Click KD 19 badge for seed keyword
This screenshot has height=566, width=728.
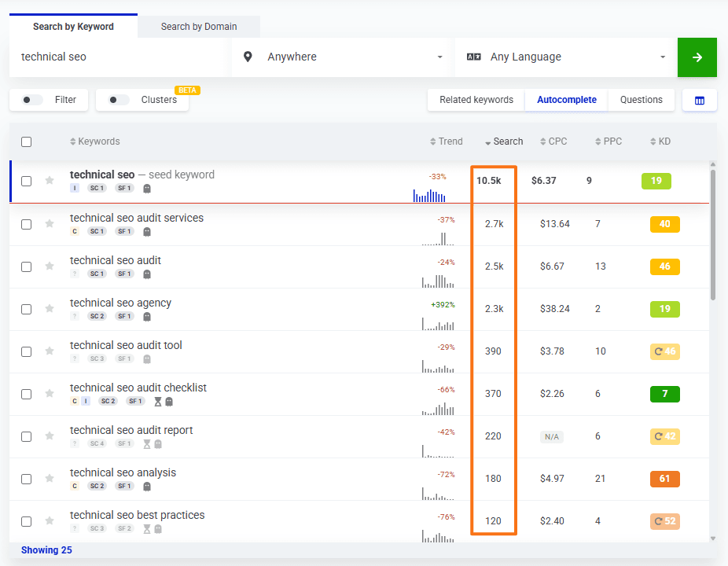656,181
